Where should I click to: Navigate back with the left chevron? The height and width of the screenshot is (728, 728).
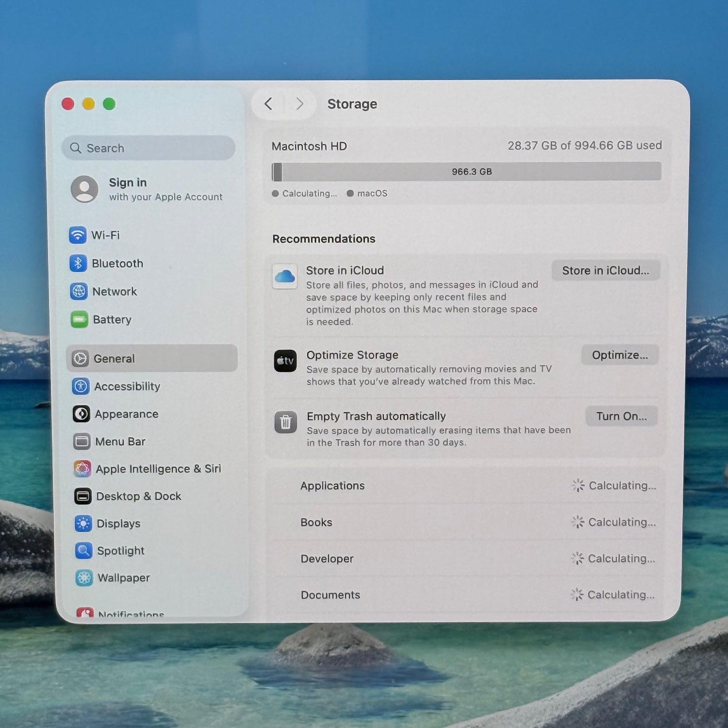[x=268, y=104]
